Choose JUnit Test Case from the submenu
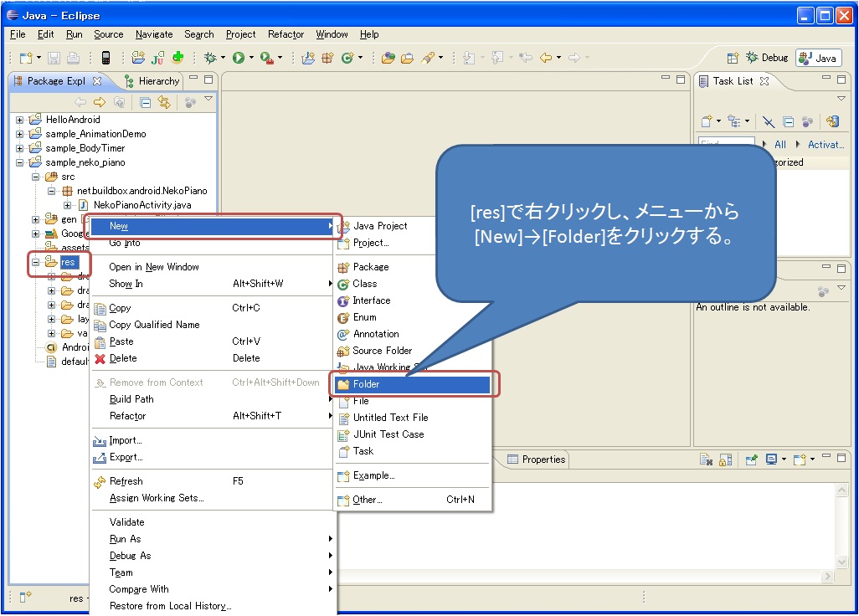This screenshot has height=616, width=859. [413, 434]
